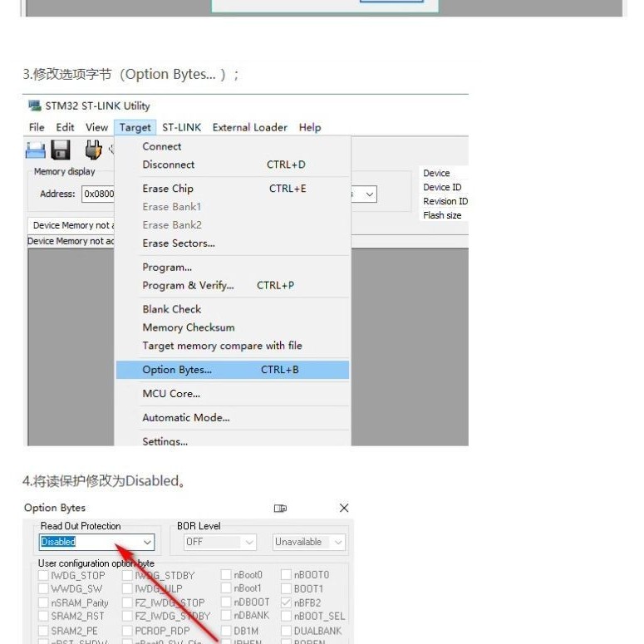Image resolution: width=644 pixels, height=644 pixels.
Task: Click the Option Bytes dialog title bar icon
Action: [280, 508]
